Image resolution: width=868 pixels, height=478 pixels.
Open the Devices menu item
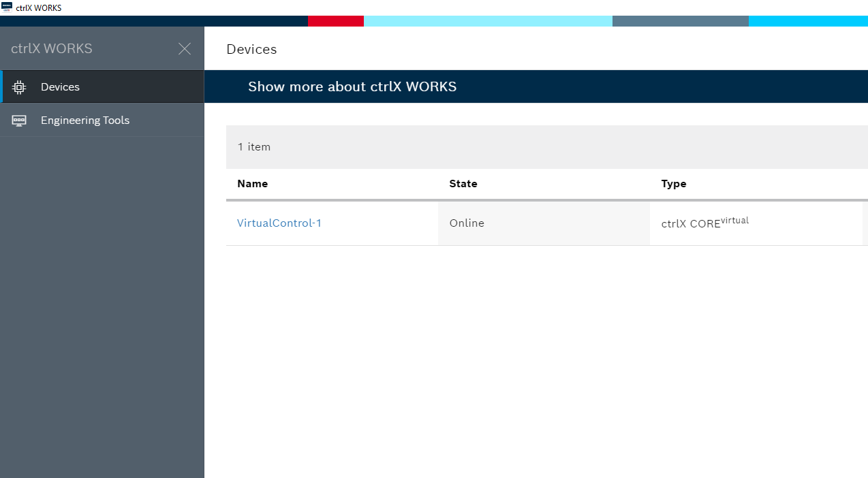point(102,86)
